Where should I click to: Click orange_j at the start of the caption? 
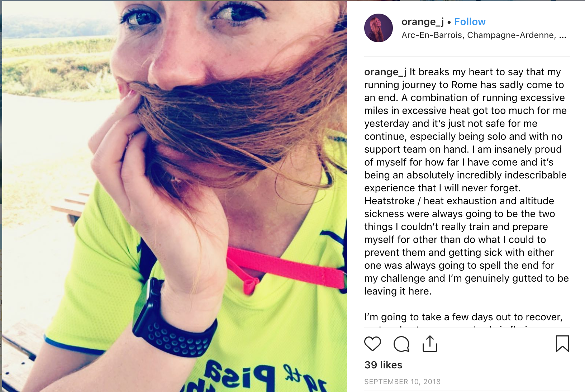385,72
